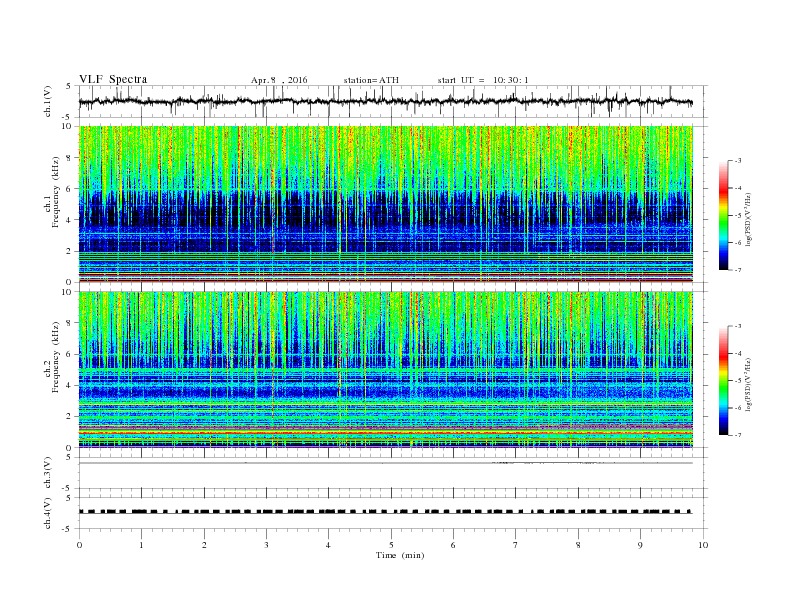Click the "station=ATH" header label

point(371,80)
